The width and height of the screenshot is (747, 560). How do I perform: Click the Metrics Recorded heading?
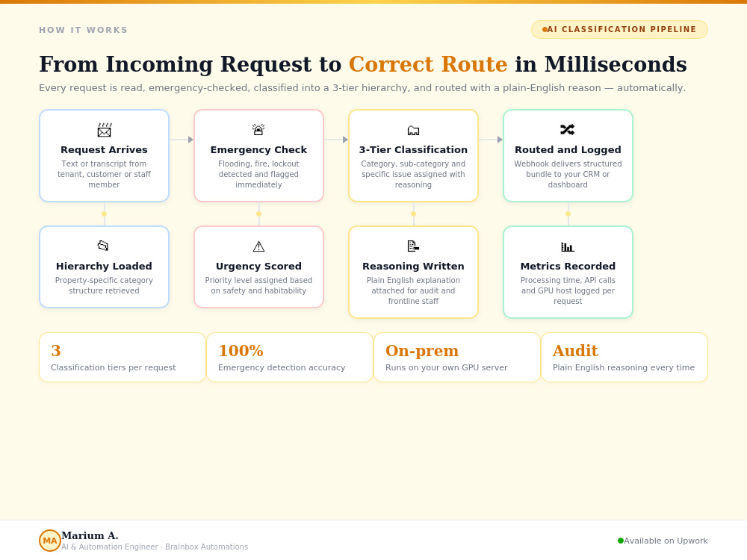[x=568, y=267]
